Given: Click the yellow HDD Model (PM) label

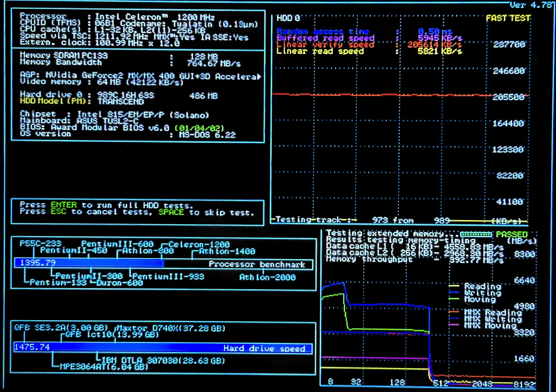Looking at the screenshot, I should click(55, 101).
